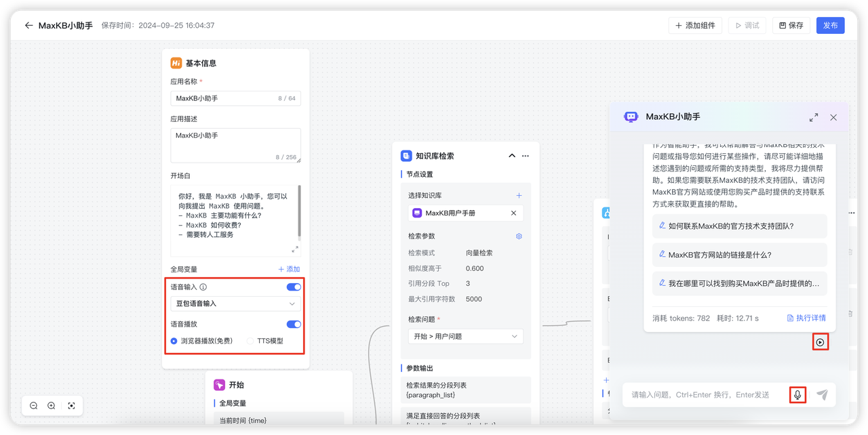Click the 保存时间 timestamp text

pos(158,25)
